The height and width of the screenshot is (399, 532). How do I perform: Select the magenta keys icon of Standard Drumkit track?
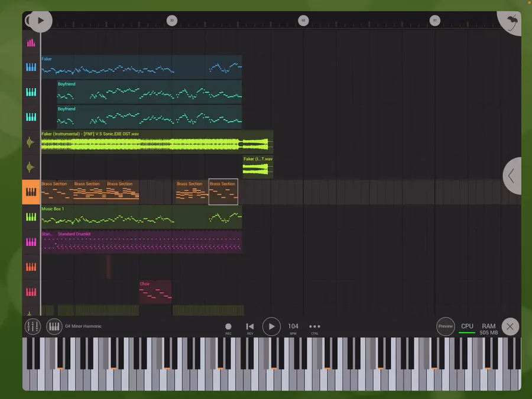[x=31, y=242]
